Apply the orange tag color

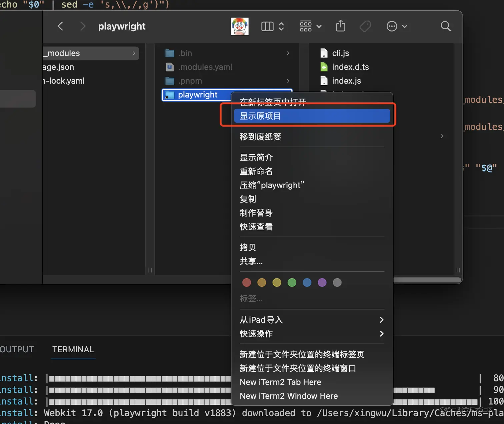[x=262, y=283]
